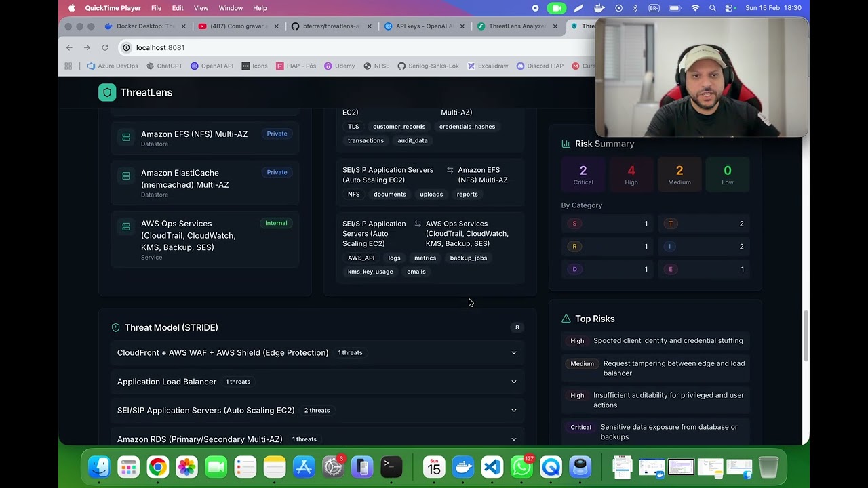Image resolution: width=868 pixels, height=488 pixels.
Task: Click the ThreatLens shield logo icon
Action: click(x=107, y=92)
